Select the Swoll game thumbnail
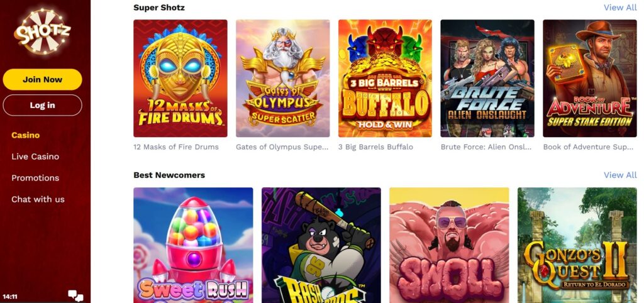Screen dimensions: 644x303 click(449, 245)
